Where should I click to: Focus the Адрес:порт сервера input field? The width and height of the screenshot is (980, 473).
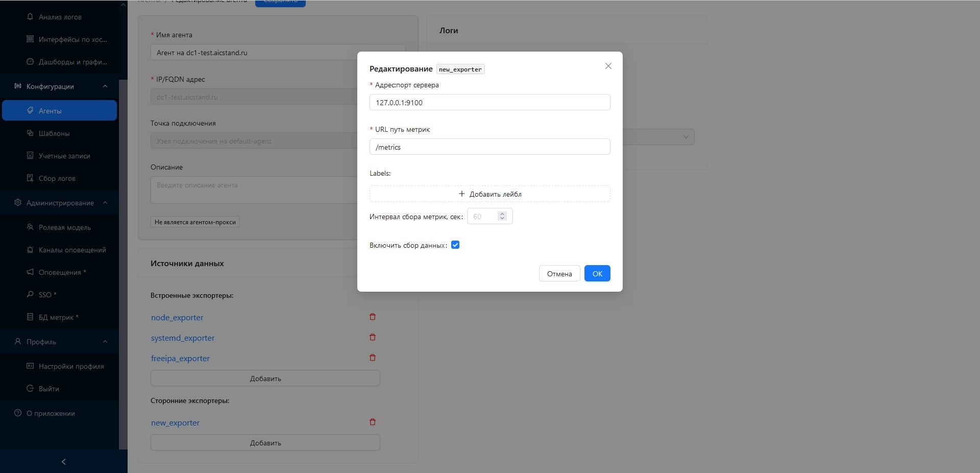click(489, 103)
